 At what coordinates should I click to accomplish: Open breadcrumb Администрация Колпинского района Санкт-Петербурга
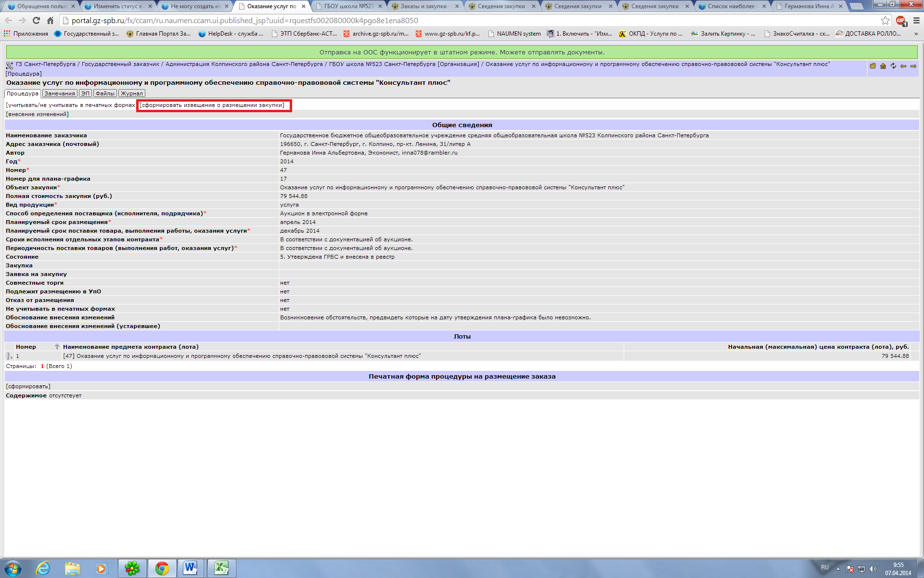click(244, 64)
